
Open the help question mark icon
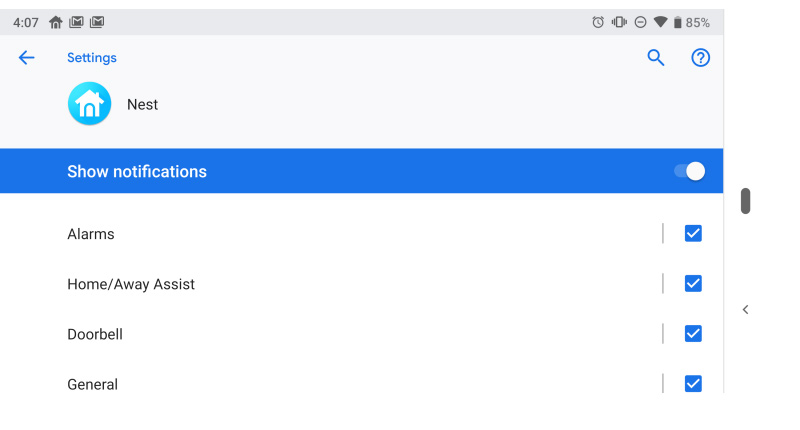pos(700,58)
